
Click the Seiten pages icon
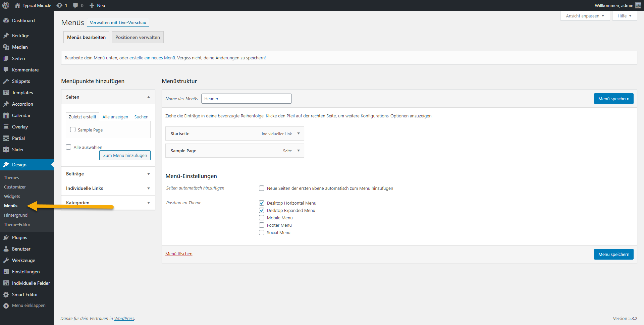pos(6,58)
